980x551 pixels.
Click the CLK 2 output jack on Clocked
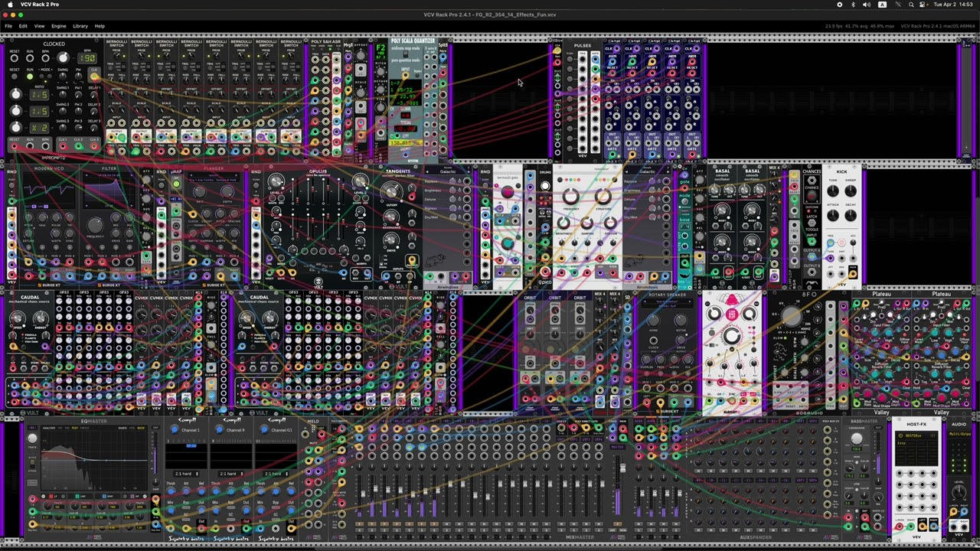click(78, 146)
